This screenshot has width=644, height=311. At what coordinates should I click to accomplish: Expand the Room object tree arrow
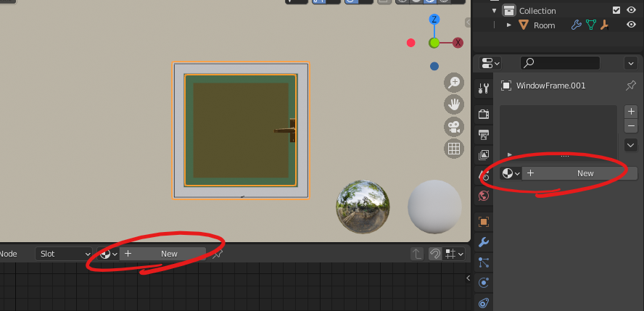click(x=509, y=25)
